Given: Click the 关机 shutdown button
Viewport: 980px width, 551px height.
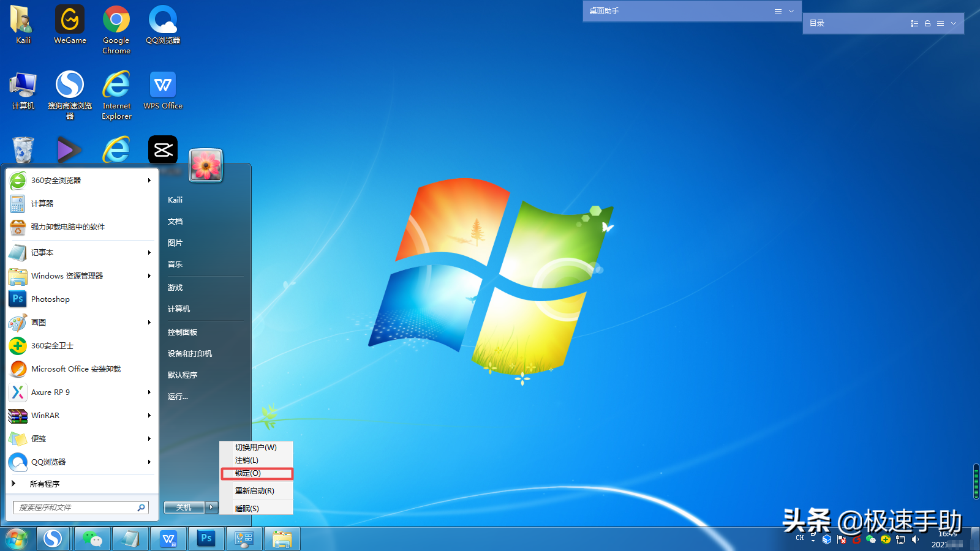Looking at the screenshot, I should pos(184,507).
